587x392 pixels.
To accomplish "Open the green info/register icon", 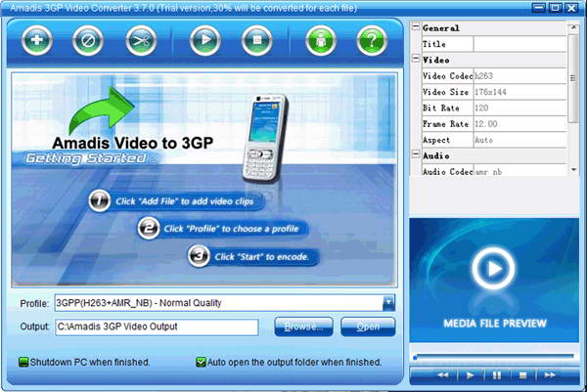I will (321, 40).
